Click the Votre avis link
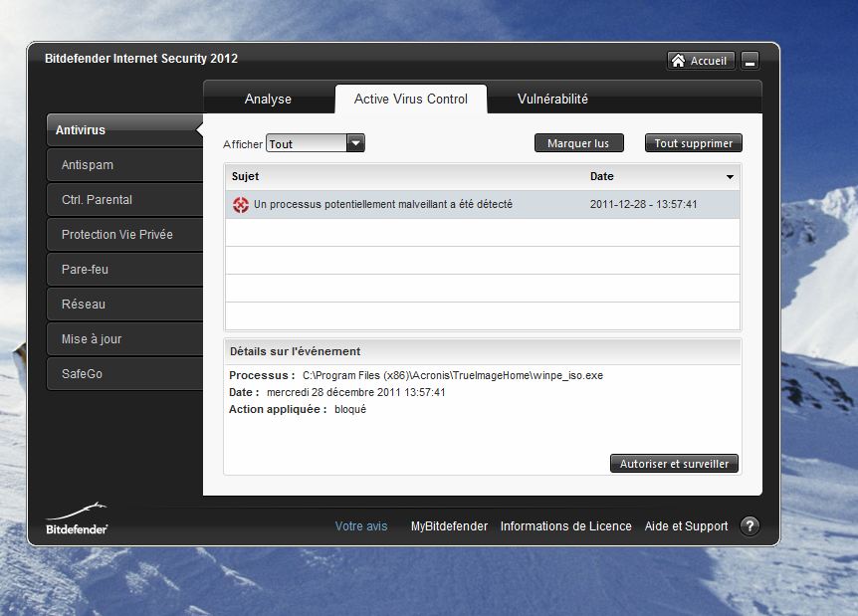The width and height of the screenshot is (858, 616). [x=361, y=526]
